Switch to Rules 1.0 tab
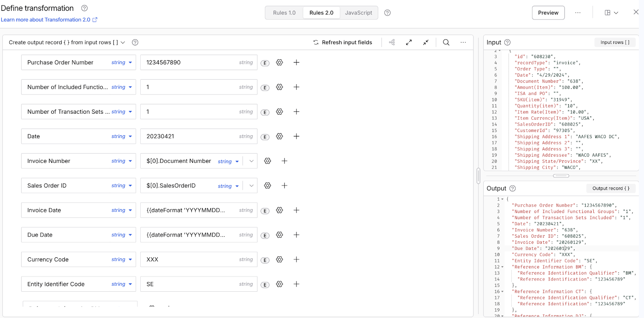The height and width of the screenshot is (318, 644). click(x=284, y=13)
